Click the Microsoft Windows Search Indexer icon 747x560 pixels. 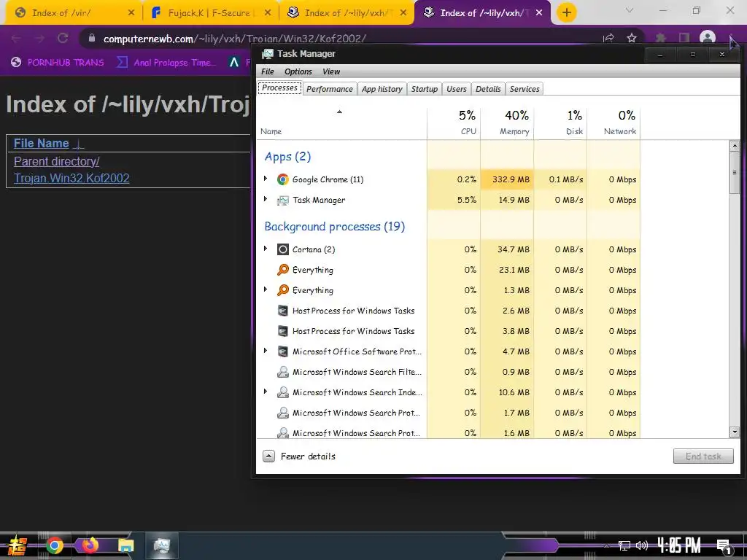pyautogui.click(x=282, y=392)
